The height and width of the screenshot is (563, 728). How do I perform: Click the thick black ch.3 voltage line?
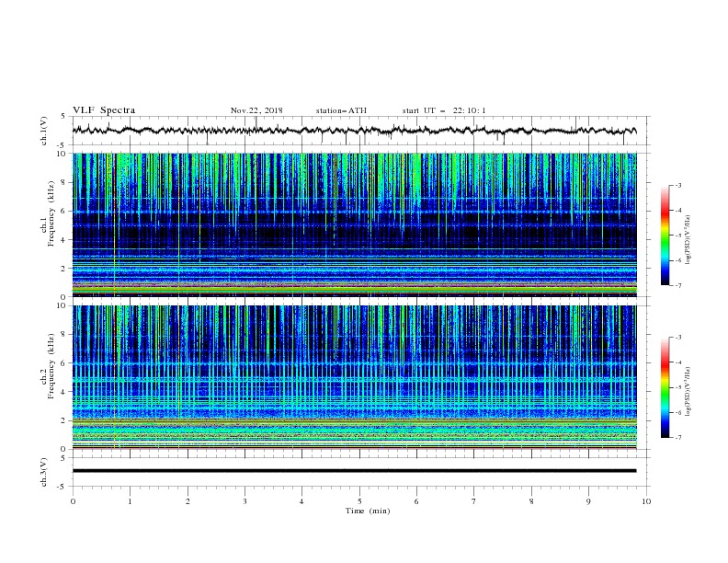354,471
